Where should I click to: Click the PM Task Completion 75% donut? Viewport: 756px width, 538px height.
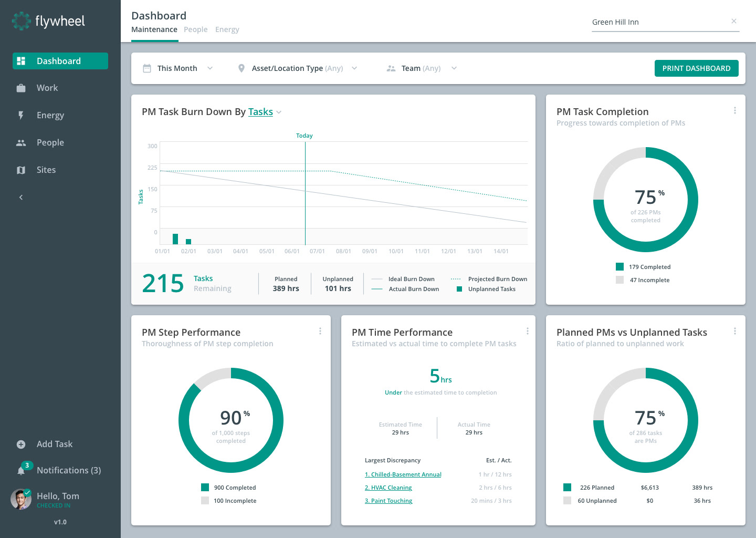tap(646, 200)
